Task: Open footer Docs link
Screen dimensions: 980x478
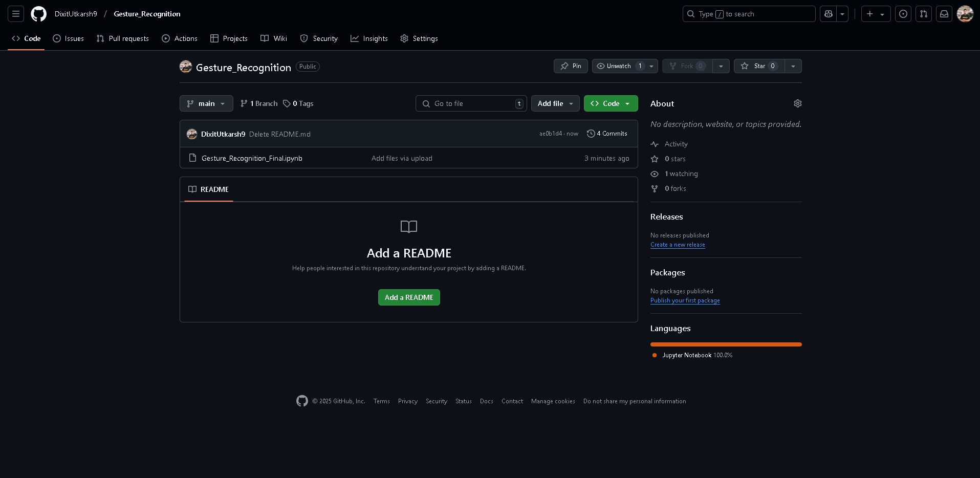Action: click(x=487, y=401)
